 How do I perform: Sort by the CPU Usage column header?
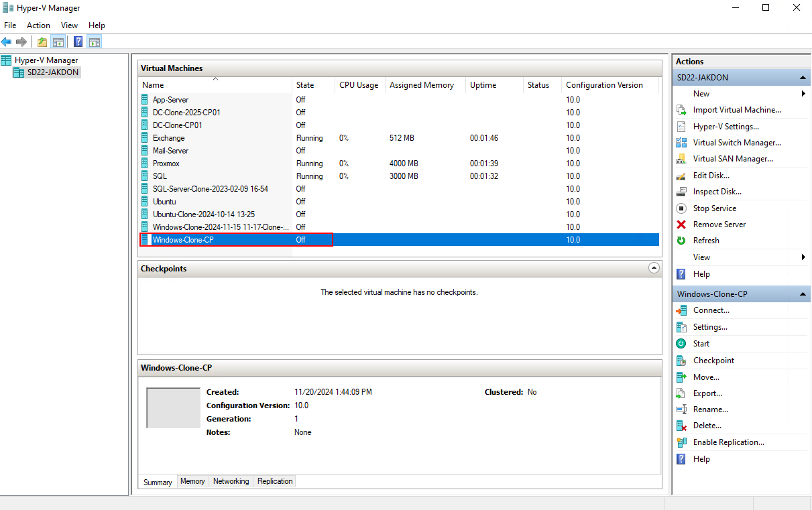(x=359, y=85)
